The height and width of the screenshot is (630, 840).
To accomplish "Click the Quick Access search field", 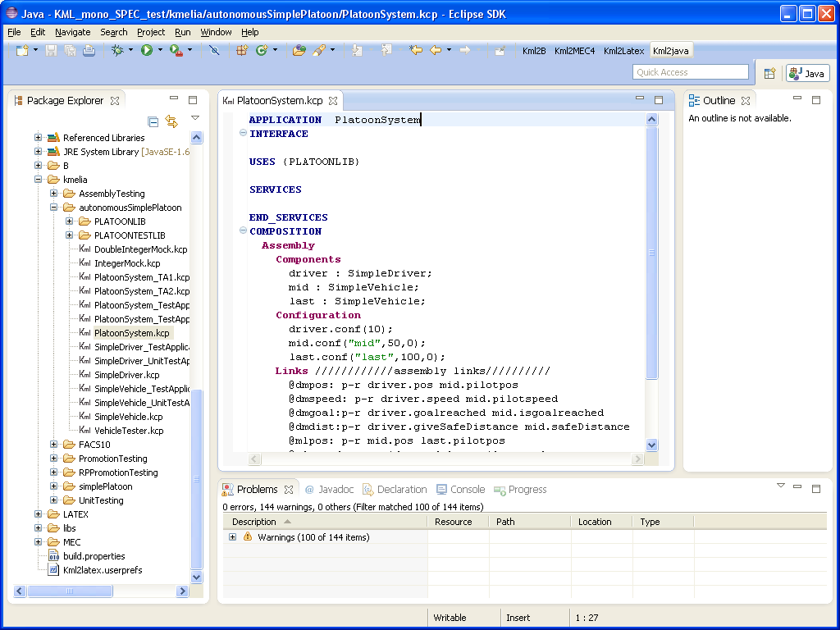I will click(x=691, y=72).
